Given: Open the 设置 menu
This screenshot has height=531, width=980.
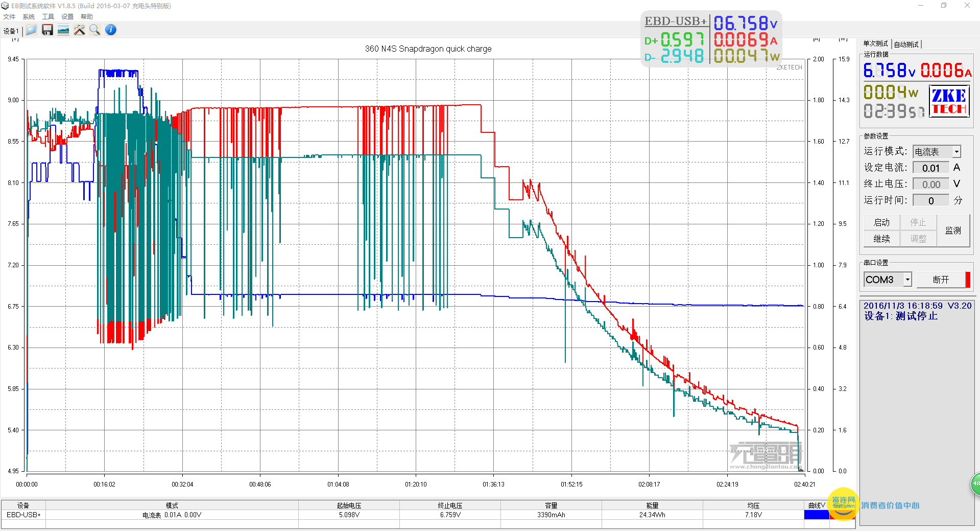Looking at the screenshot, I should 67,17.
